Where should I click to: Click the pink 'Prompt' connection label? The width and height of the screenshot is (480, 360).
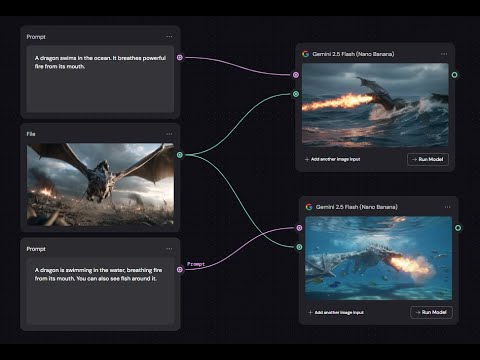(196, 264)
